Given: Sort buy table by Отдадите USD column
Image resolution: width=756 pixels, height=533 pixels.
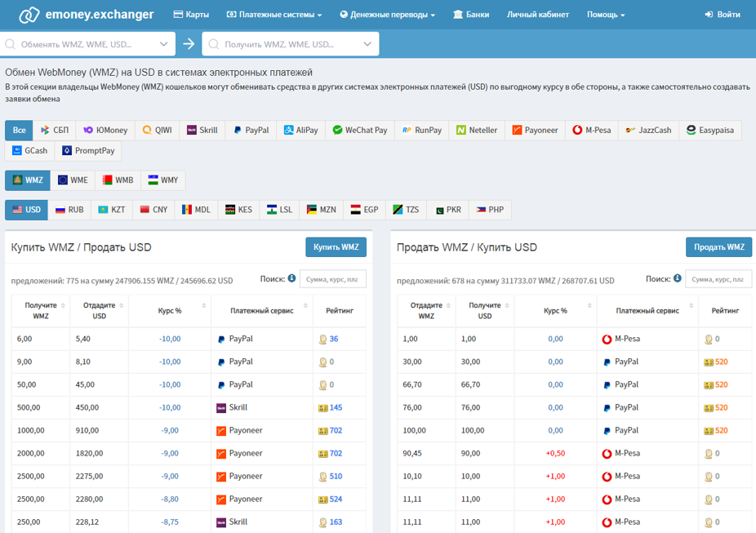Looking at the screenshot, I should (x=100, y=311).
